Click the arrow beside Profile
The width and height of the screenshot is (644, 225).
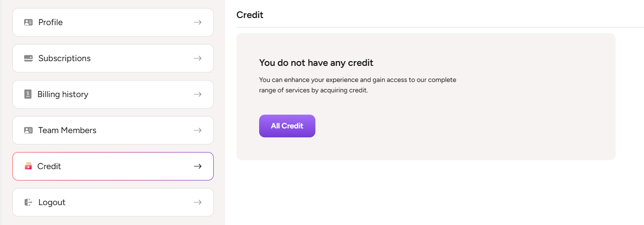tap(198, 22)
